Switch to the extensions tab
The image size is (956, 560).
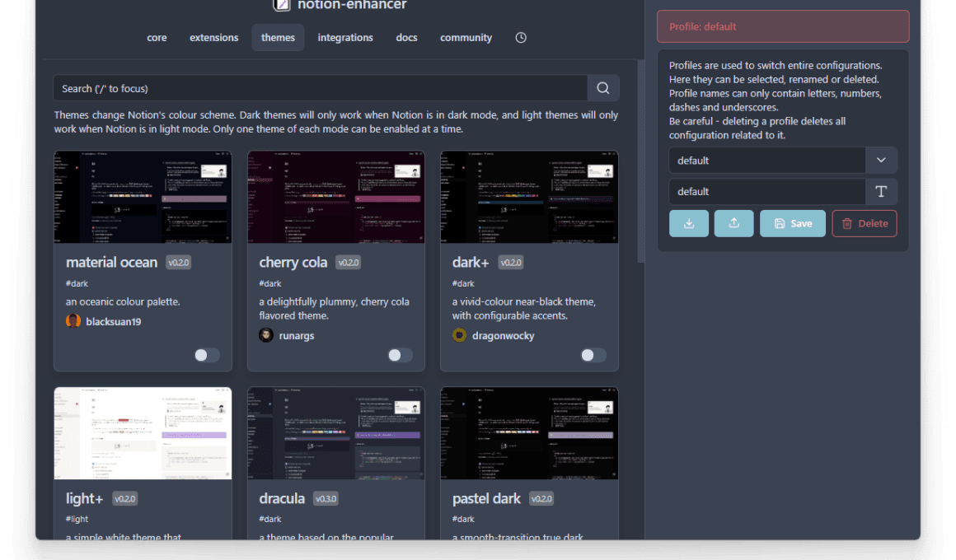point(214,38)
